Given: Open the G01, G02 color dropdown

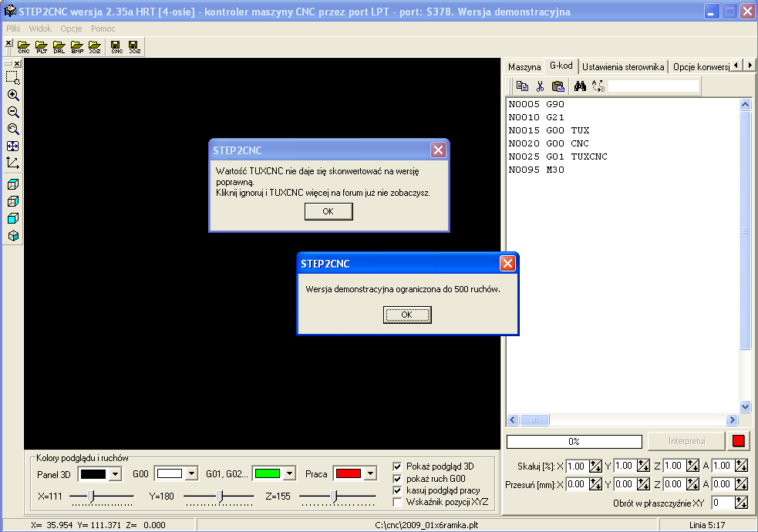Looking at the screenshot, I should (290, 474).
